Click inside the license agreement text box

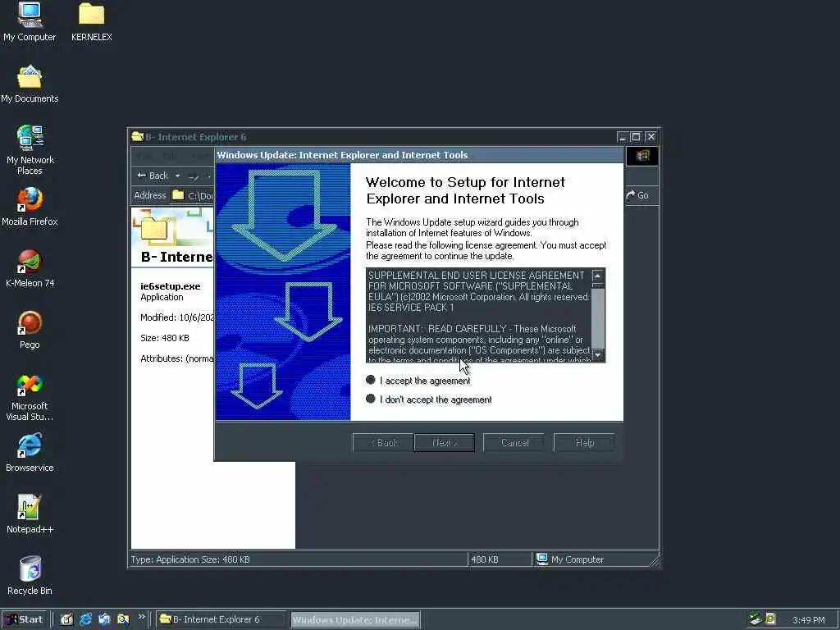(x=479, y=316)
